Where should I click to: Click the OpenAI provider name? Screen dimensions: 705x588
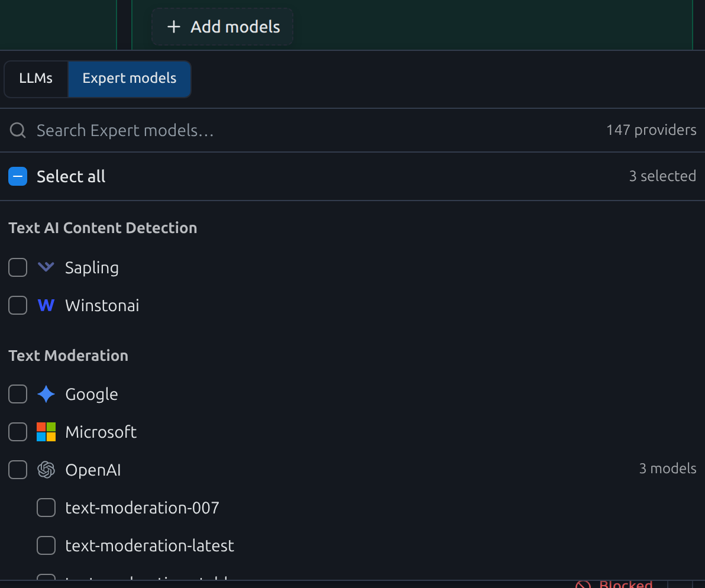tap(93, 470)
